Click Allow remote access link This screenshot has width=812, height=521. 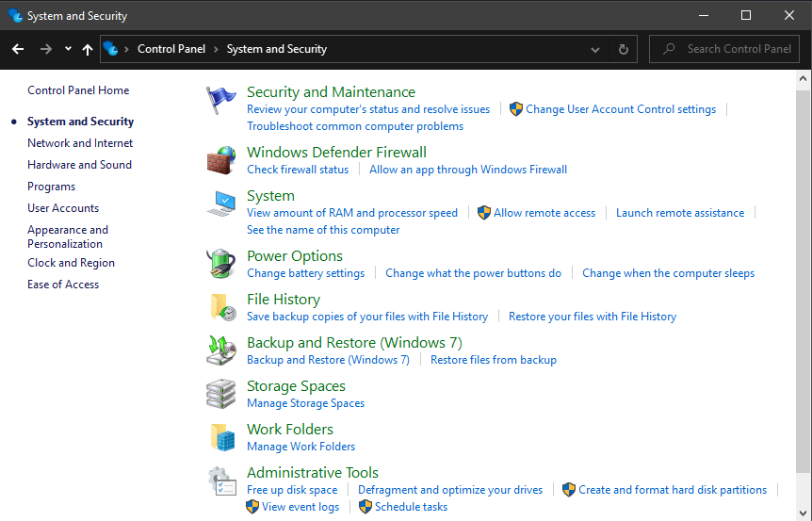544,213
